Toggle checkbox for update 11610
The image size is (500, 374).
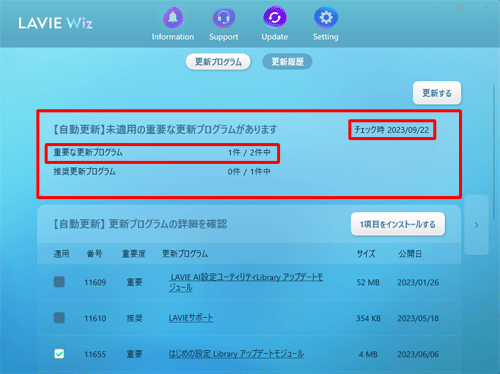pyautogui.click(x=59, y=318)
